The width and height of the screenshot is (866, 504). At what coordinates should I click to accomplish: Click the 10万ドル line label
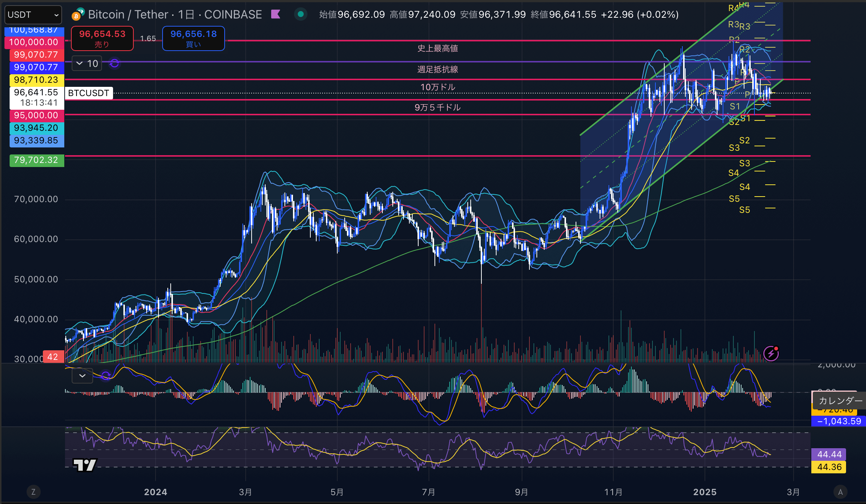438,87
